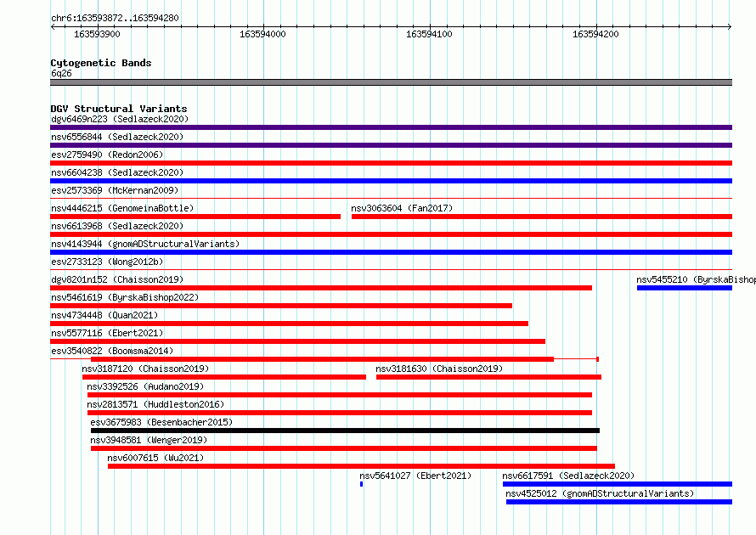
Task: Select the red dgv8201n152 variant bar
Action: [x=321, y=288]
